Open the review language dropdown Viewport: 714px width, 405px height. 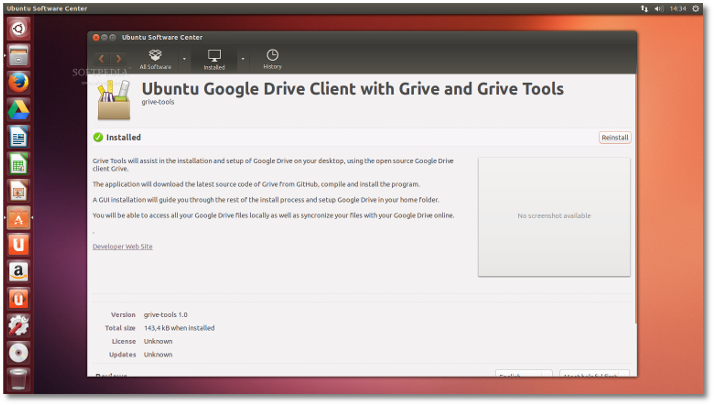523,375
